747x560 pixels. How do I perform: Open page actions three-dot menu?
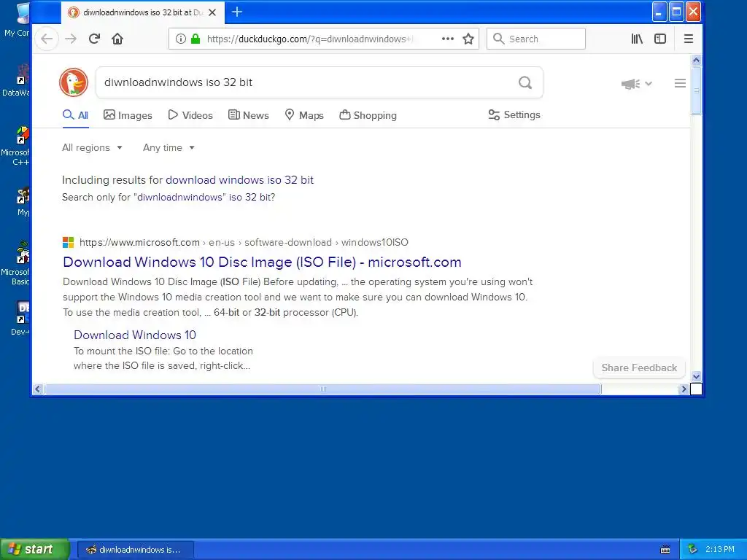pos(447,39)
